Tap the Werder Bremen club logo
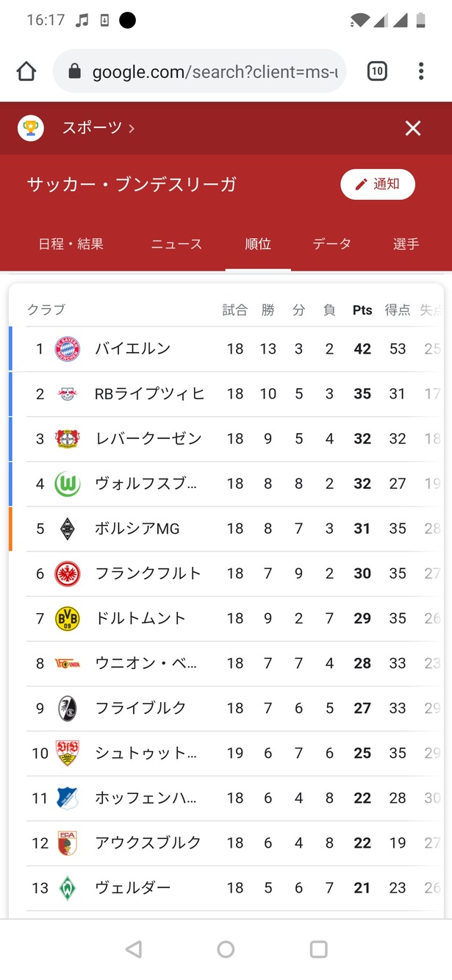Image resolution: width=452 pixels, height=980 pixels. coord(68,888)
